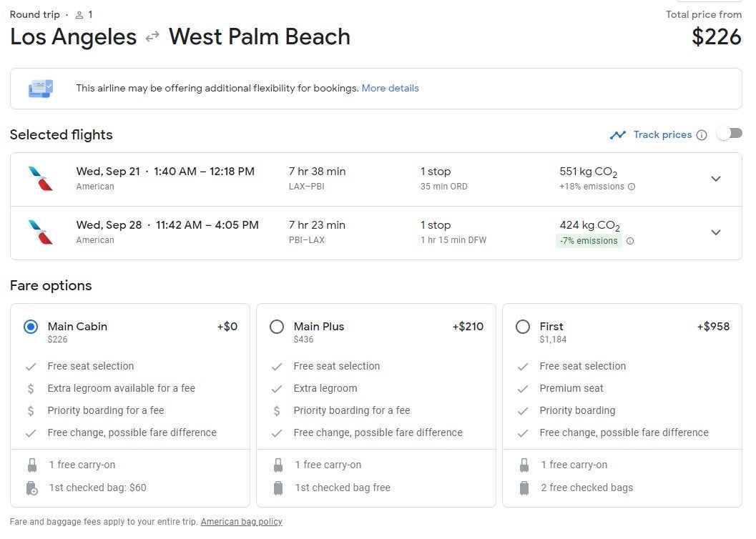Select the Main Plus fare option

(277, 327)
